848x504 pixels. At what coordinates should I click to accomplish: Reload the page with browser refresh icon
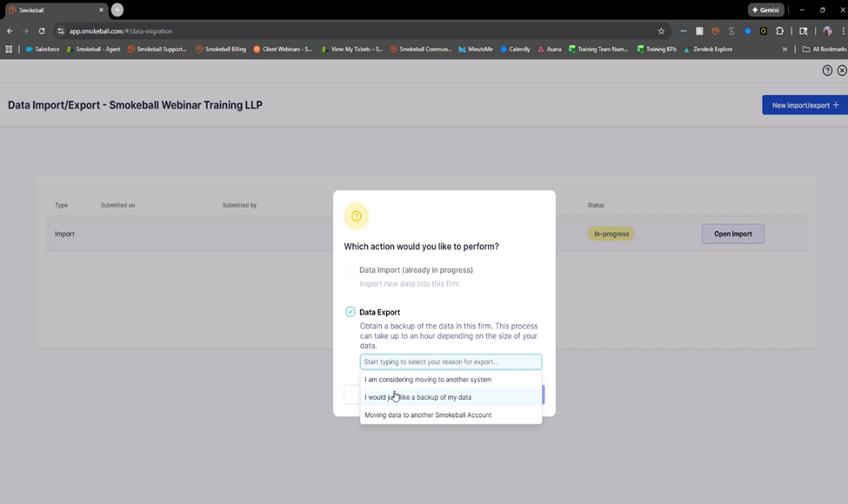42,30
